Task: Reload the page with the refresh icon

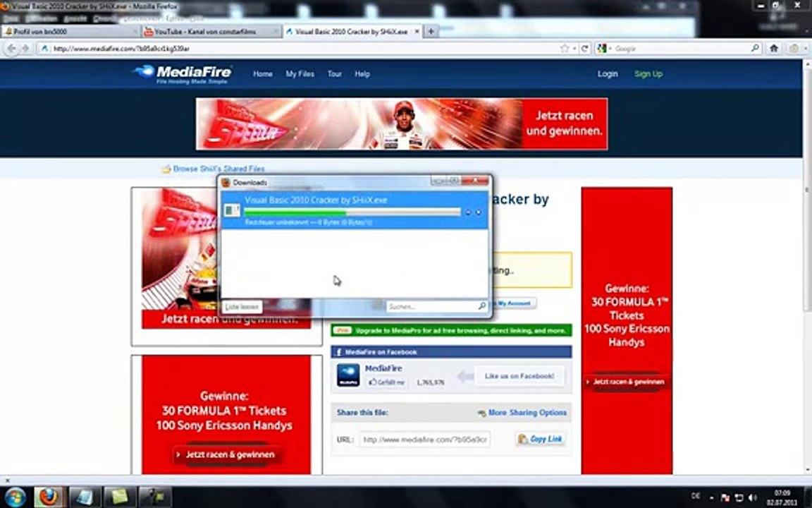Action: pyautogui.click(x=584, y=48)
